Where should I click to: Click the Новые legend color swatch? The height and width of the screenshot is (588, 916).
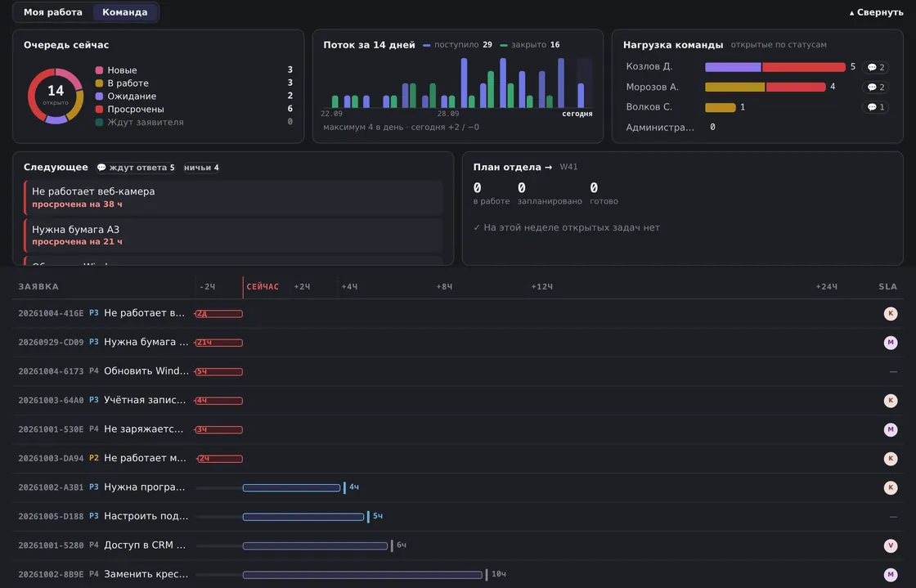(99, 70)
